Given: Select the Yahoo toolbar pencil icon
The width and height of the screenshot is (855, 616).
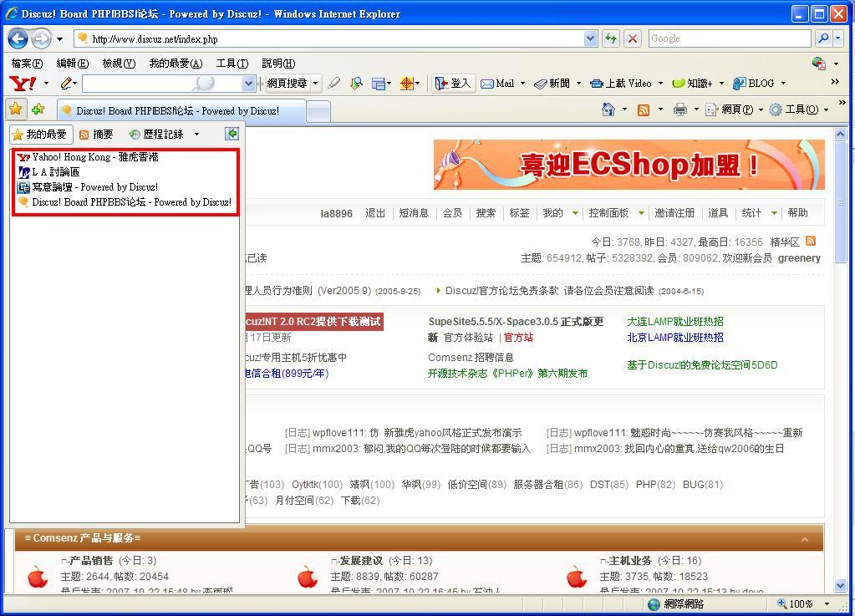Looking at the screenshot, I should coord(66,84).
